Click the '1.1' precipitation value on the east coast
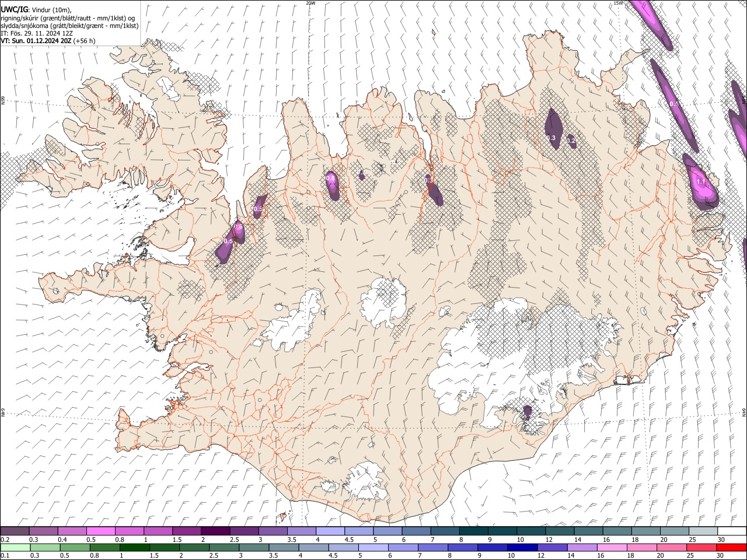The image size is (747, 560). coord(701,182)
